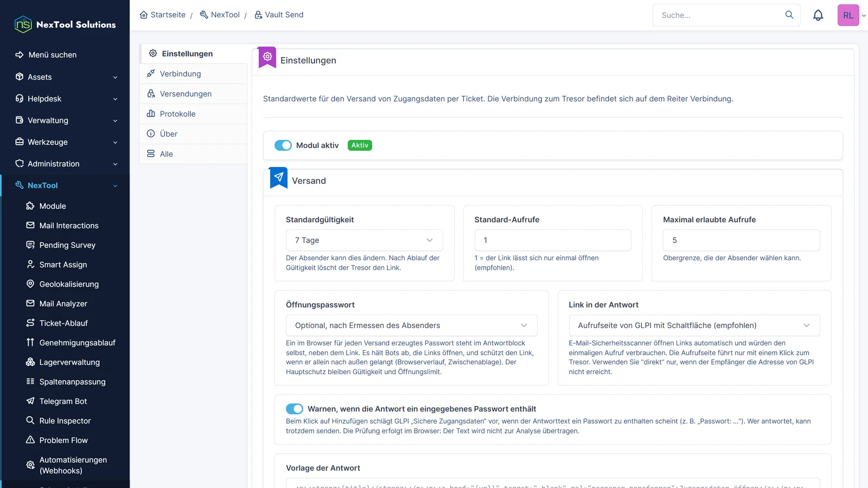
Task: Open Lagerverwaltung boxes icon
Action: 30,362
